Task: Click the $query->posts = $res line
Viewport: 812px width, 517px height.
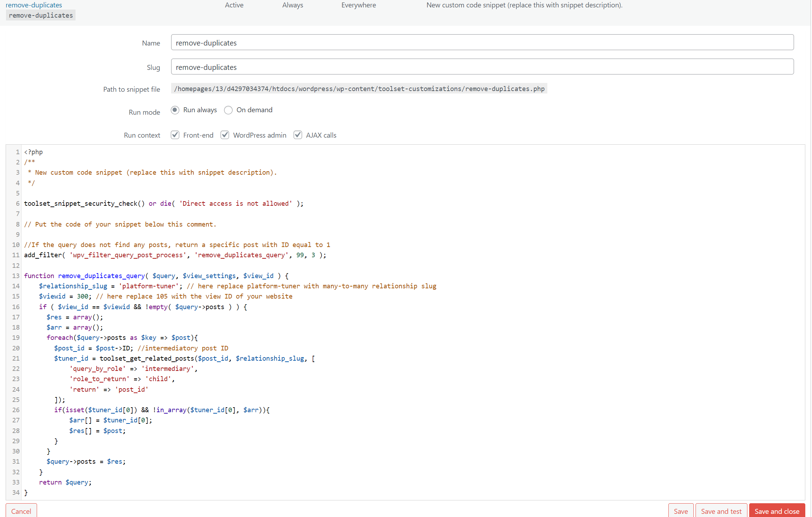Action: (x=86, y=462)
